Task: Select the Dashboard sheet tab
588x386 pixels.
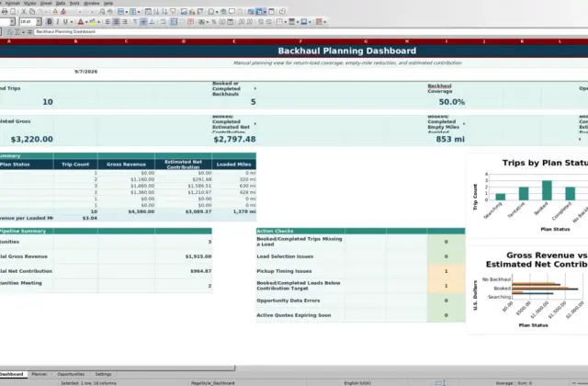Action: 12,374
